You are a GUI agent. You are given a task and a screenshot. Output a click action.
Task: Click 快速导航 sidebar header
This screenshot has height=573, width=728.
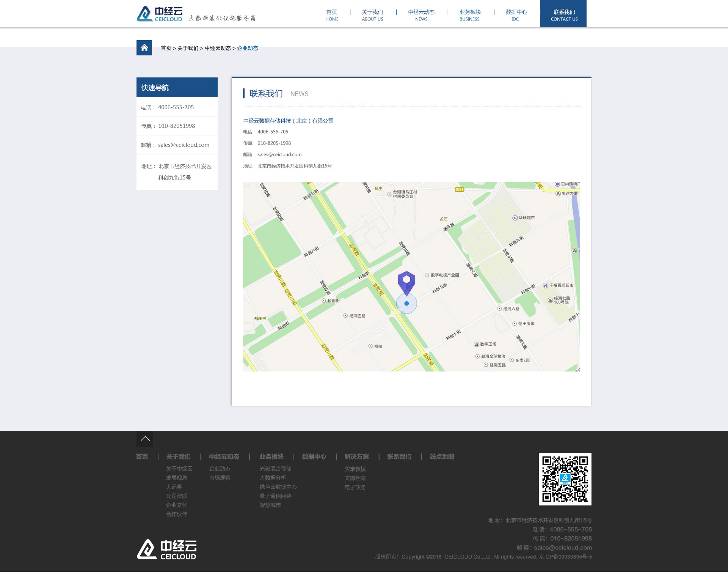[177, 88]
